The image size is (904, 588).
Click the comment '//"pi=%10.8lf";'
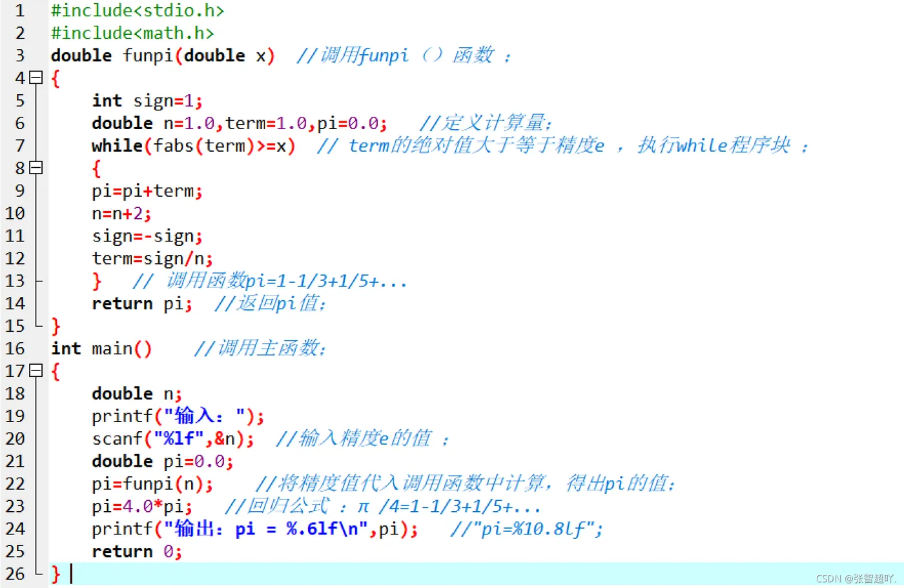click(x=527, y=529)
